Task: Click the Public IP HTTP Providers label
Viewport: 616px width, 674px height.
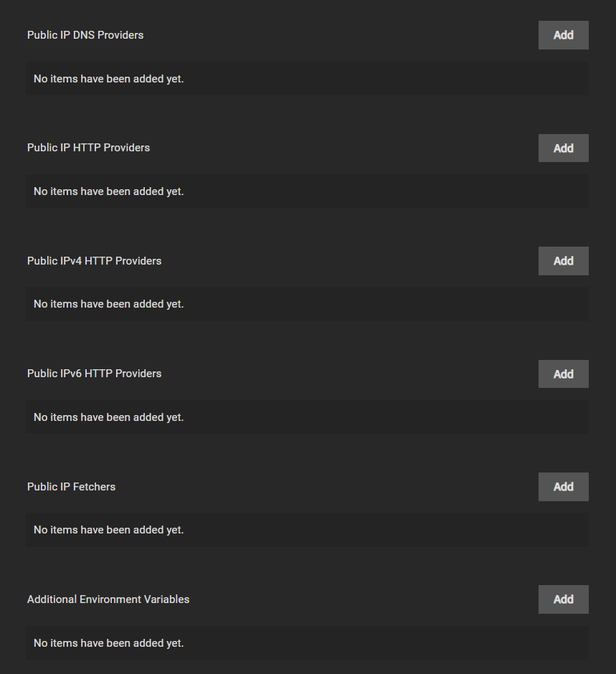Action: 88,148
